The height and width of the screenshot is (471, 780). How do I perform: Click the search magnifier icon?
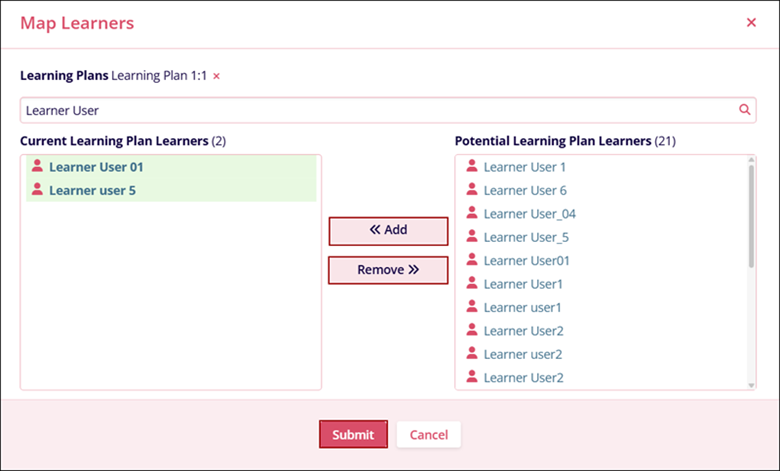tap(744, 110)
